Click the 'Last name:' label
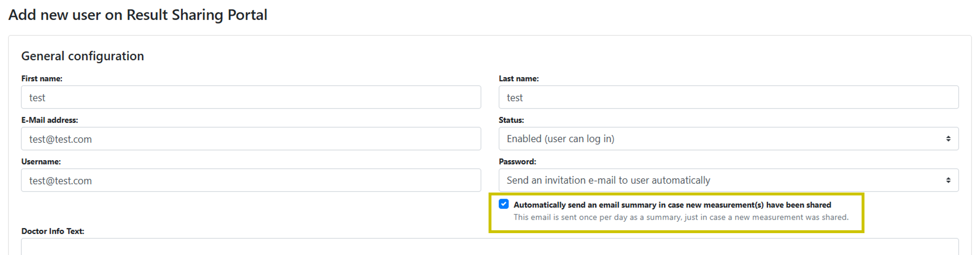The width and height of the screenshot is (980, 255). tap(518, 79)
